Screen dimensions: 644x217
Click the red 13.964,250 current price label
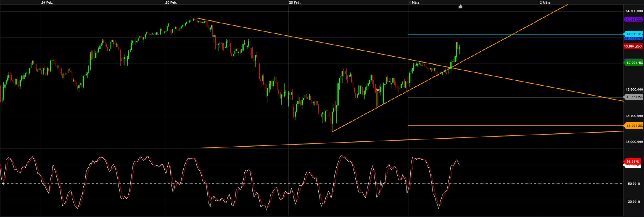click(x=633, y=47)
